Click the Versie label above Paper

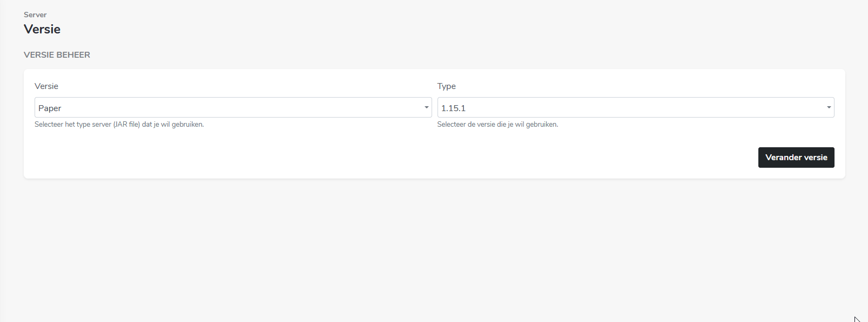(x=46, y=86)
